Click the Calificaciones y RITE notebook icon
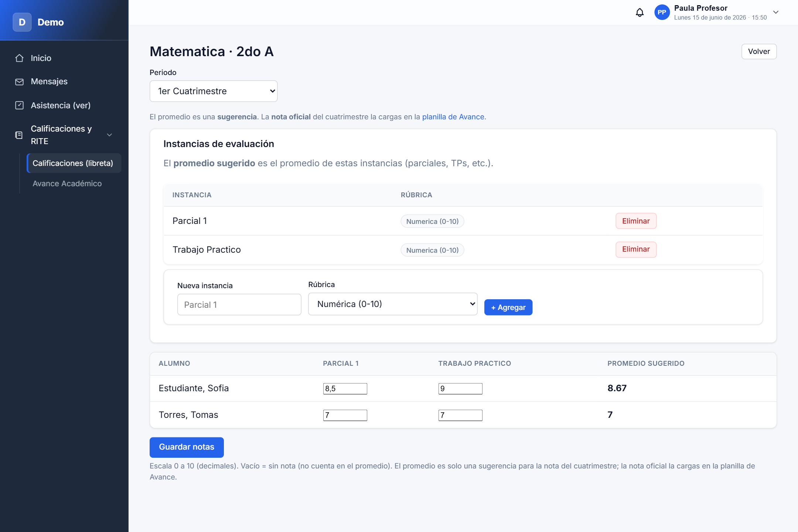Viewport: 798px width, 532px height. [19, 135]
